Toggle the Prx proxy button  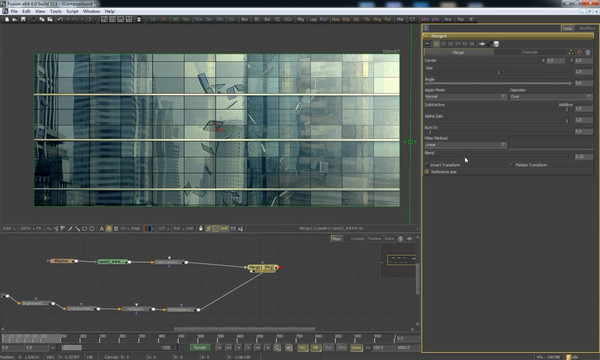coord(329,347)
